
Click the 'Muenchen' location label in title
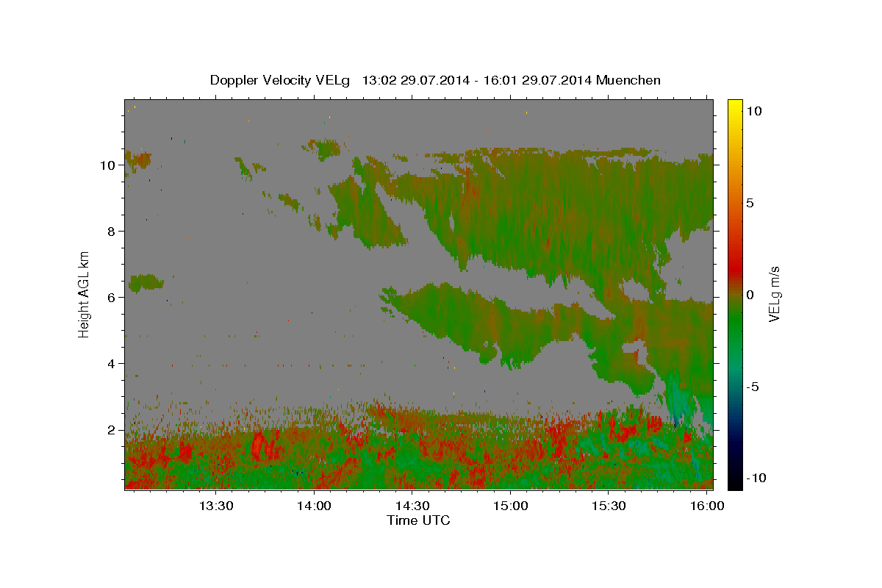pos(628,80)
